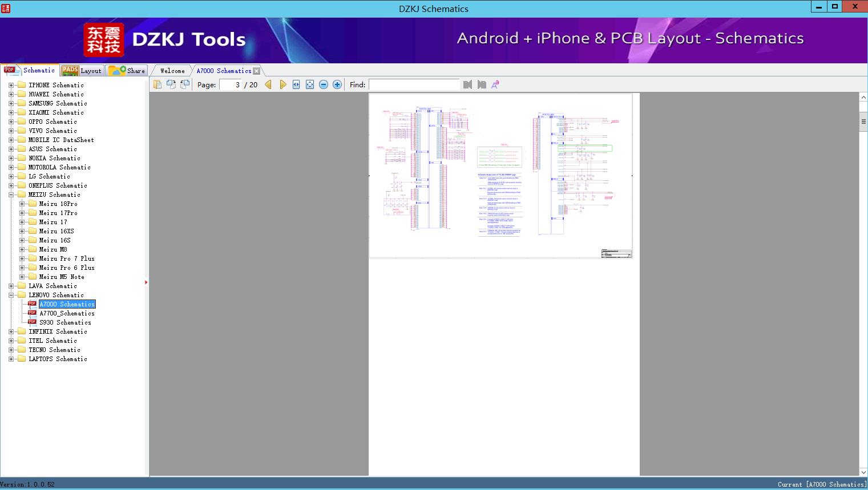Click the A7000 Schematics PDF file icon

click(33, 304)
